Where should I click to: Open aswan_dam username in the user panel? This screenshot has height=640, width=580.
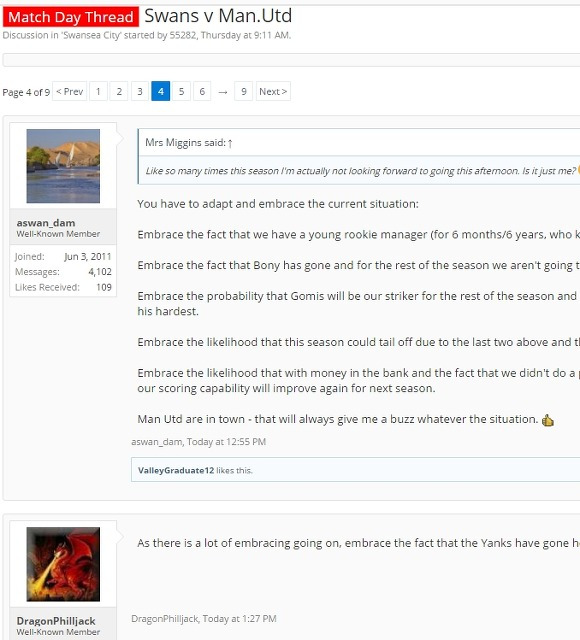tap(46, 223)
